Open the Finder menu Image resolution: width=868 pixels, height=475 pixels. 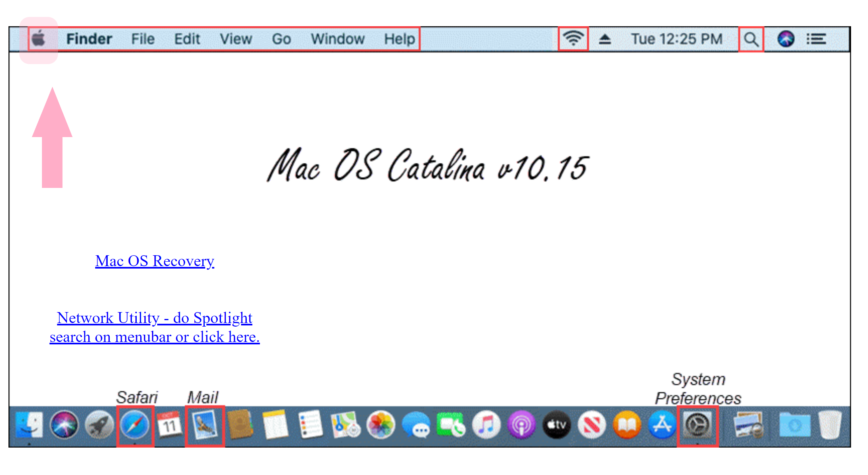89,39
